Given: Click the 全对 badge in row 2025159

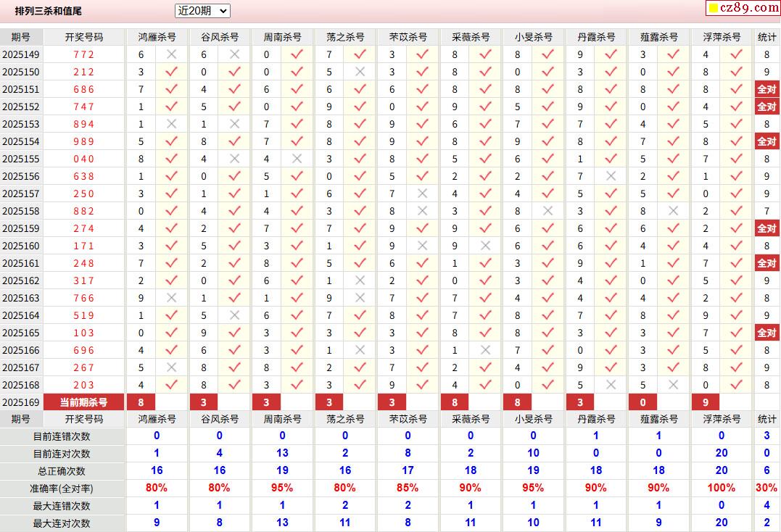Looking at the screenshot, I should point(767,229).
